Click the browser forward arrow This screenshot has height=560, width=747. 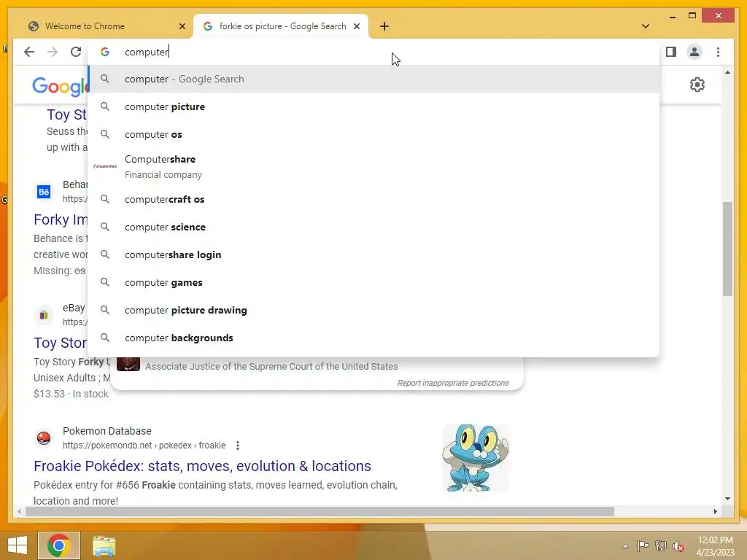coord(53,52)
